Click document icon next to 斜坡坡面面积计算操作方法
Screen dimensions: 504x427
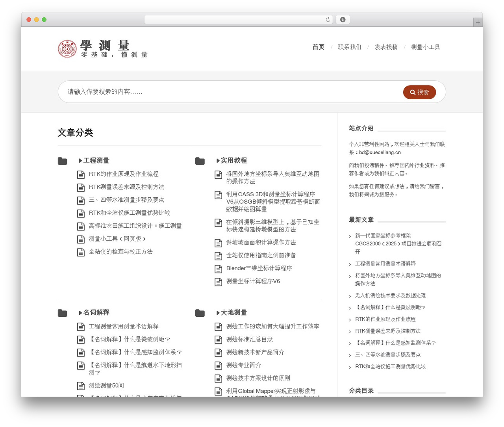pyautogui.click(x=218, y=243)
